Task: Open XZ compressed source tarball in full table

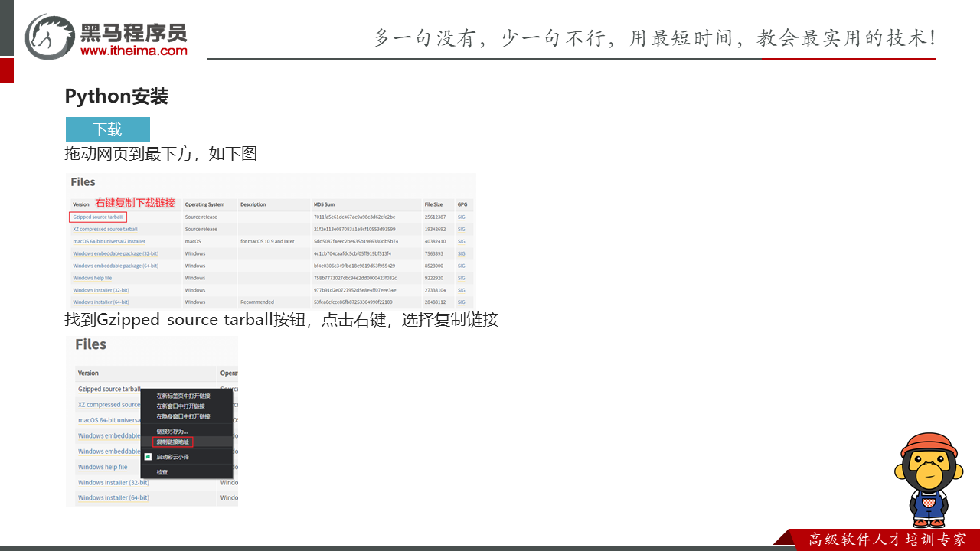Action: [106, 229]
